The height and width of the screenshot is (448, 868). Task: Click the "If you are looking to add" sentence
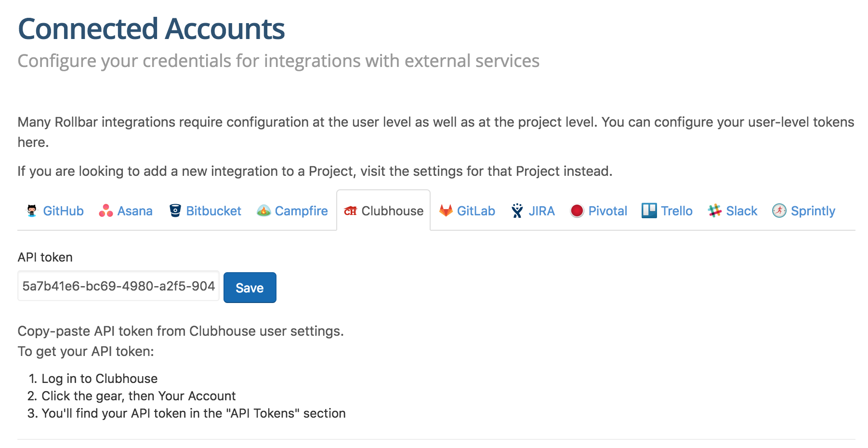(x=315, y=171)
